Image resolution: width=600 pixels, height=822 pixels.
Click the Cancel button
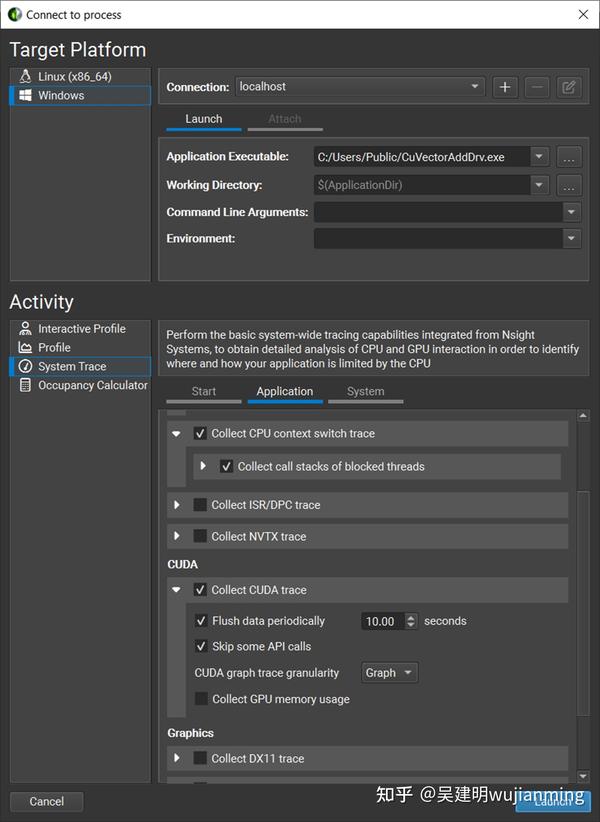click(46, 800)
